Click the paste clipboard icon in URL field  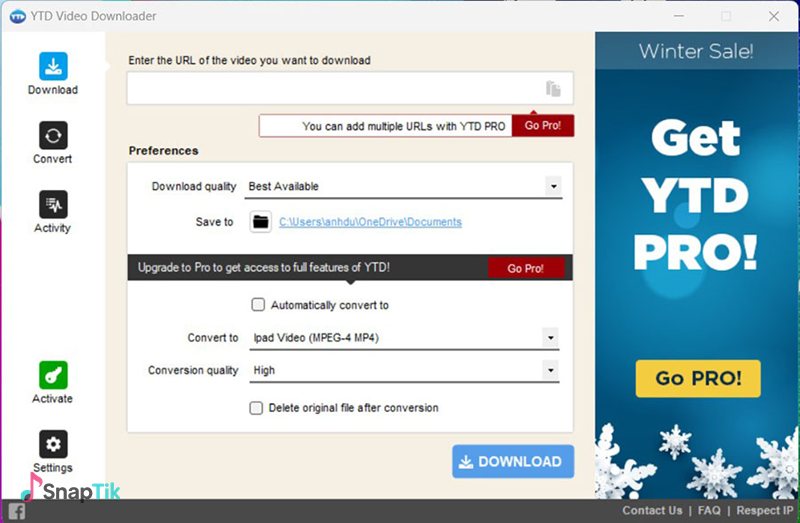(553, 88)
